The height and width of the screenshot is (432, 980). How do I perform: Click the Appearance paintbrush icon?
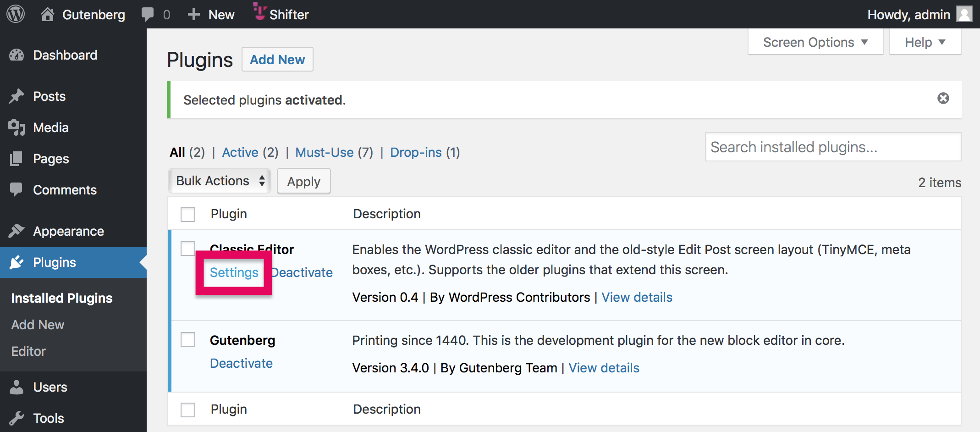[x=17, y=231]
